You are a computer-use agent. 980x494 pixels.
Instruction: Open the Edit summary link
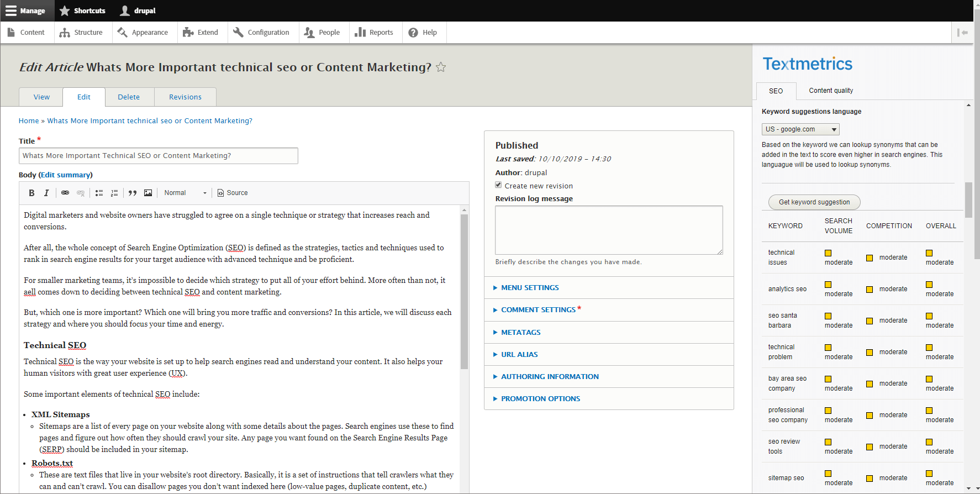(x=66, y=175)
